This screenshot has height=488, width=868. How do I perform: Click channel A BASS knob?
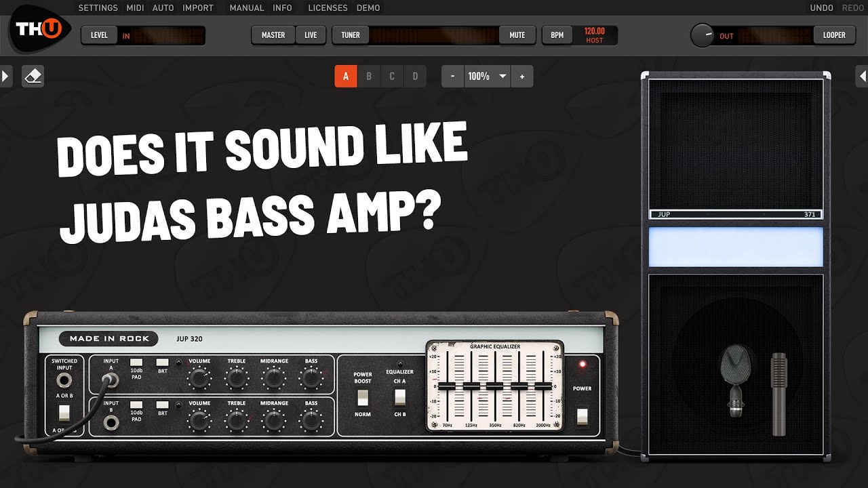coord(311,379)
